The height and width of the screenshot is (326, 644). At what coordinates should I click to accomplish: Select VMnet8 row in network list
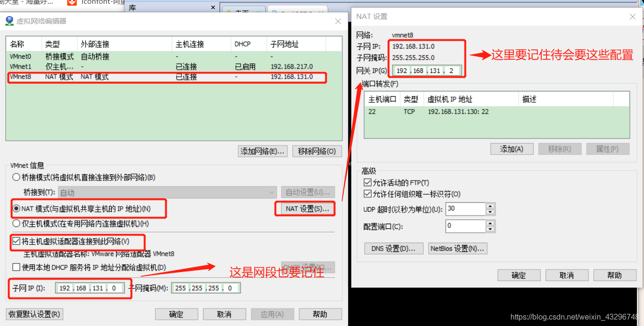point(174,77)
